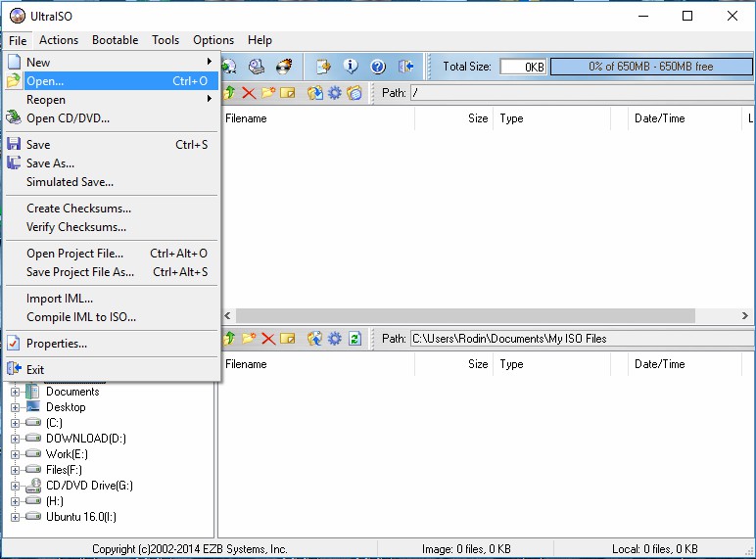Image resolution: width=756 pixels, height=559 pixels.
Task: Click Rename icon in image toolbar
Action: (287, 93)
